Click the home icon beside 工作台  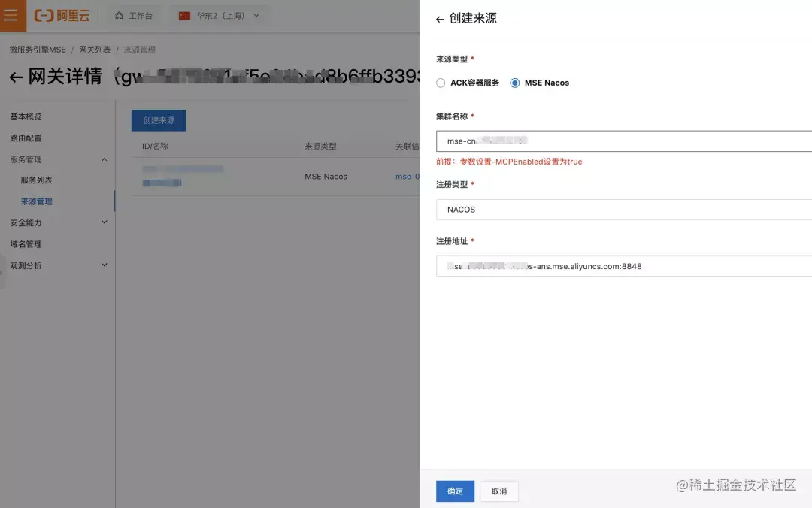(119, 16)
